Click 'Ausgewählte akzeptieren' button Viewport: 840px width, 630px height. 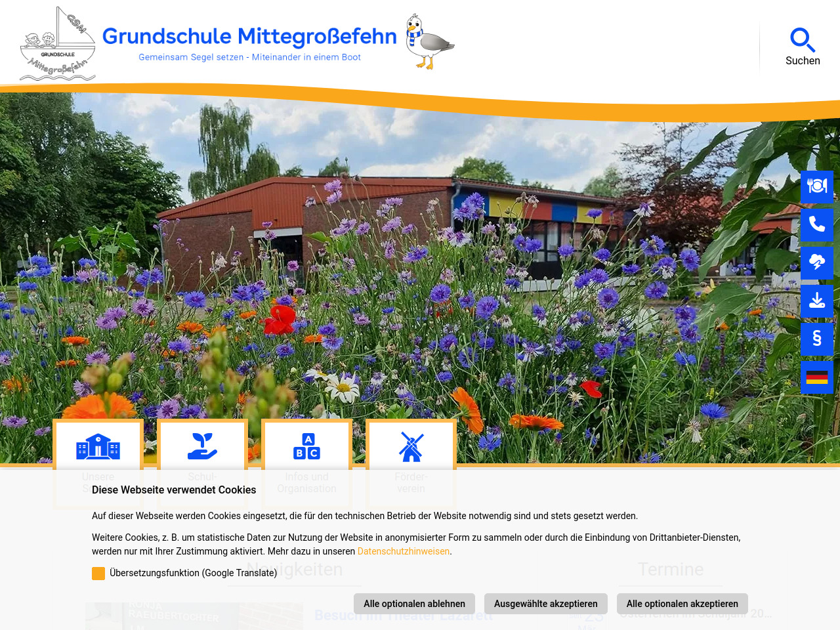coord(545,604)
